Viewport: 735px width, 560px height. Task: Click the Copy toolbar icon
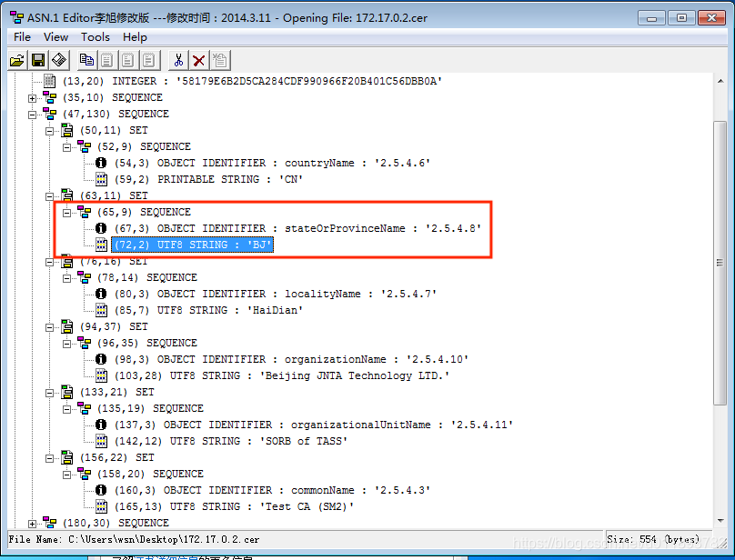(86, 60)
